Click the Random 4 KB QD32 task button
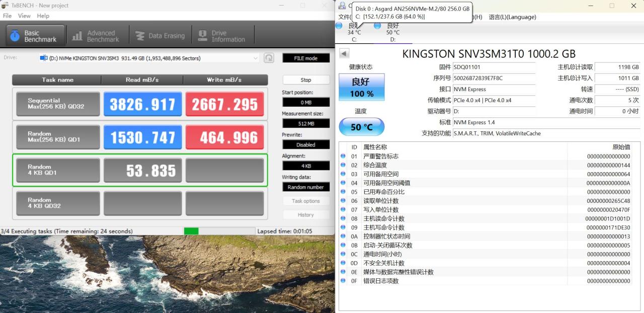This screenshot has height=313, width=644. point(57,203)
